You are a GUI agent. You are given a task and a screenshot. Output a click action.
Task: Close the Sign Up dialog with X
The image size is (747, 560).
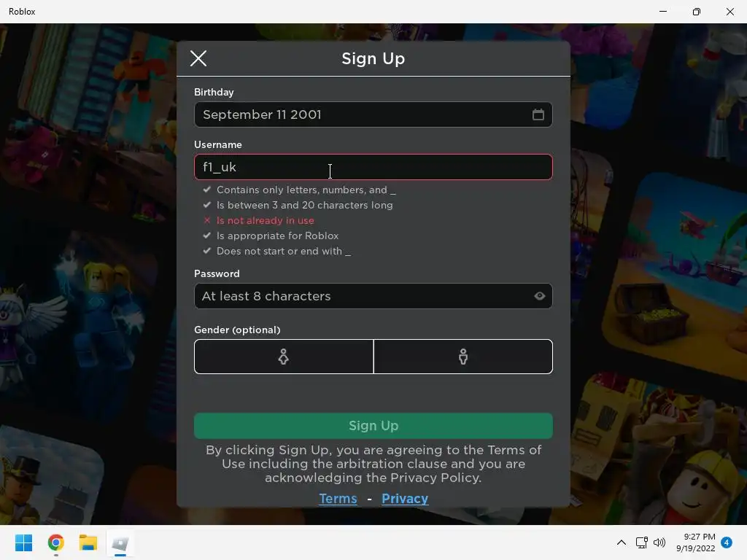tap(198, 58)
